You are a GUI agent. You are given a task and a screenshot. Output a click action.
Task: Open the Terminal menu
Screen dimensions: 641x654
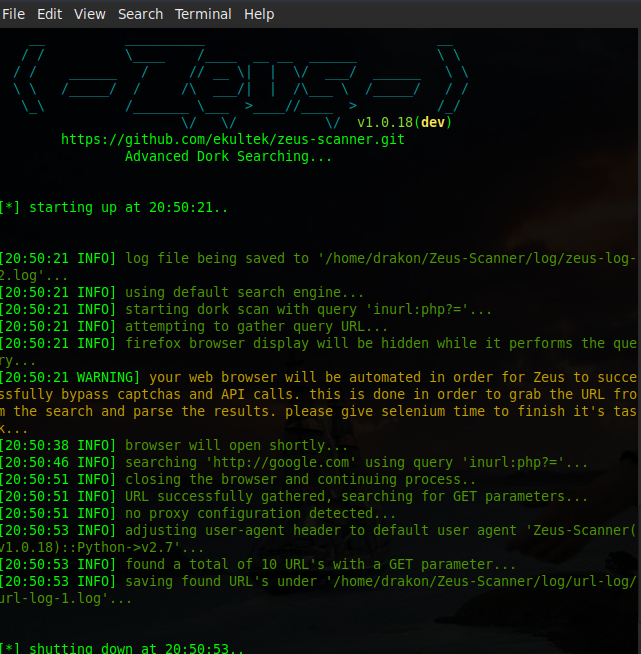click(204, 14)
